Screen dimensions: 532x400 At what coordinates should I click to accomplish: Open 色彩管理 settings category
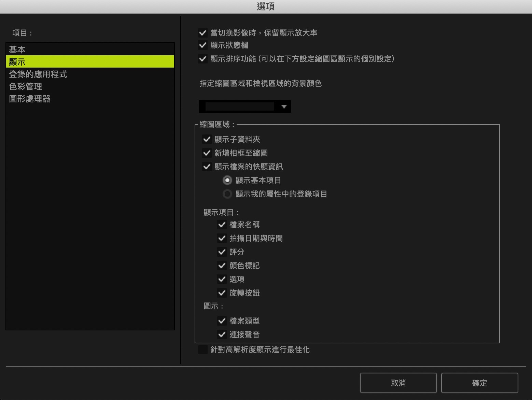point(26,86)
